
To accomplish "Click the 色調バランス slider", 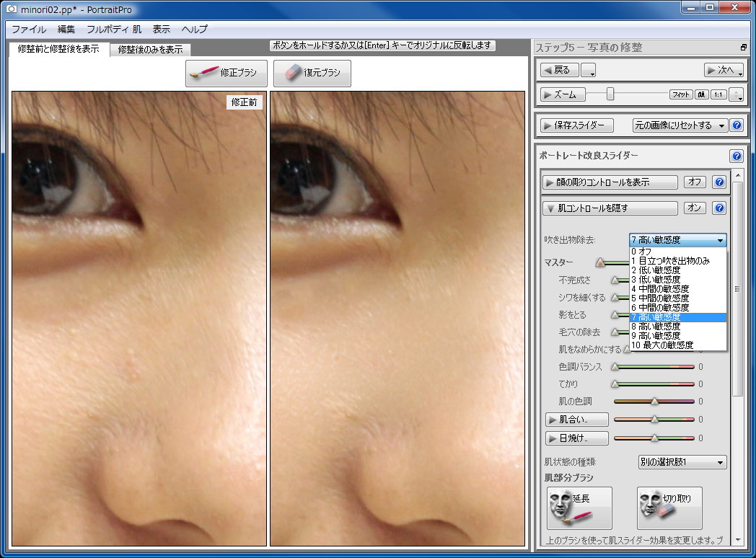I will (x=654, y=367).
